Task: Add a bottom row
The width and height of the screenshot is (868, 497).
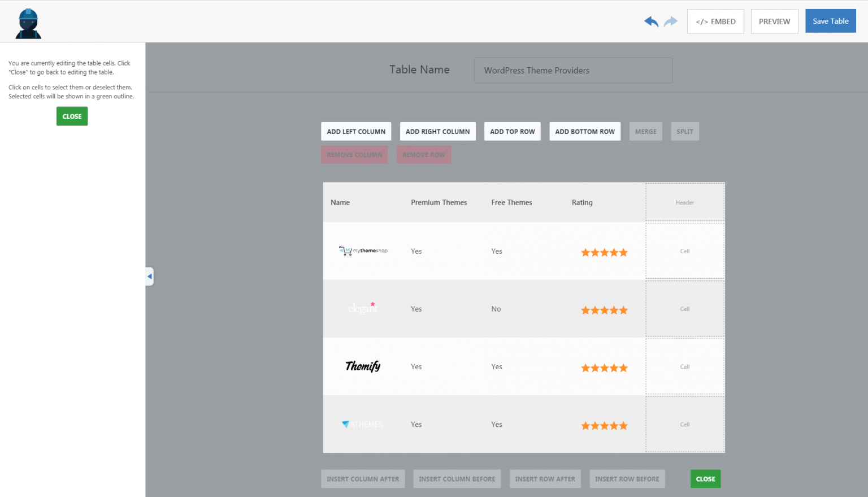Action: pyautogui.click(x=585, y=132)
